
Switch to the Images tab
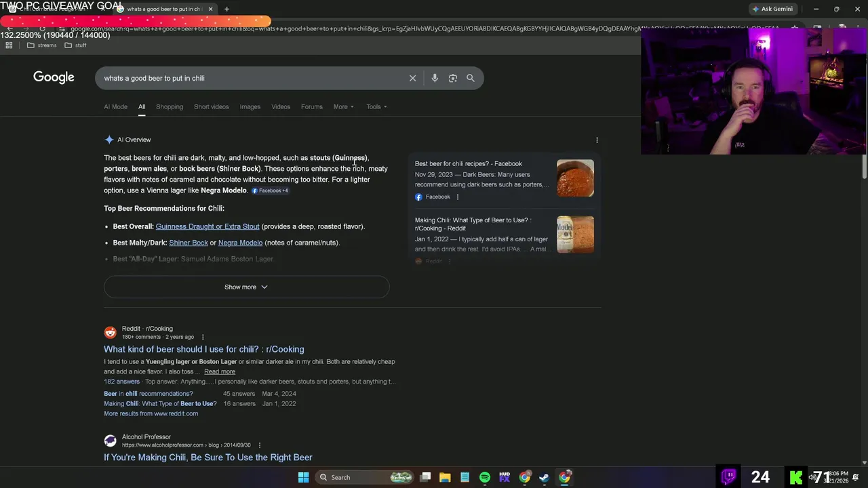click(250, 106)
